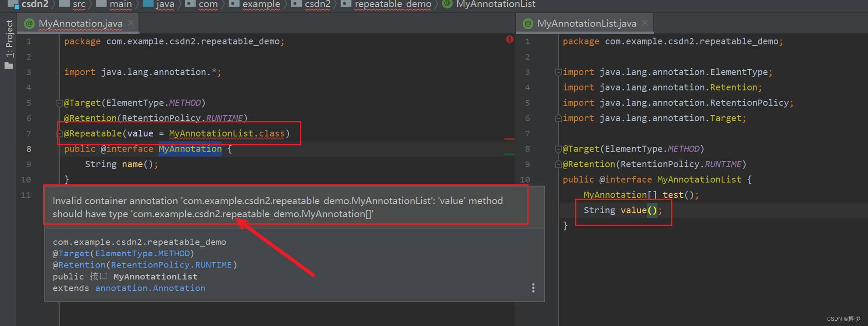Screen dimensions: 868x326
Task: Click MyAnnotationList.class in @Repeatable line
Action: (227, 133)
